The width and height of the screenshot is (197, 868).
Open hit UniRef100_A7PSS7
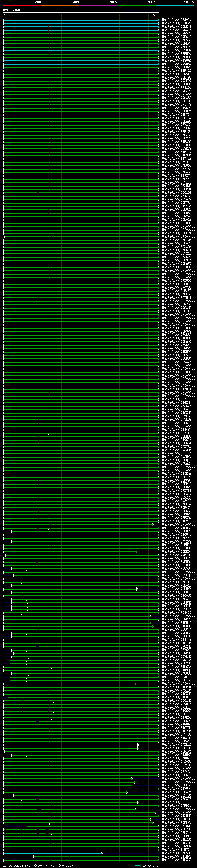[176, 40]
